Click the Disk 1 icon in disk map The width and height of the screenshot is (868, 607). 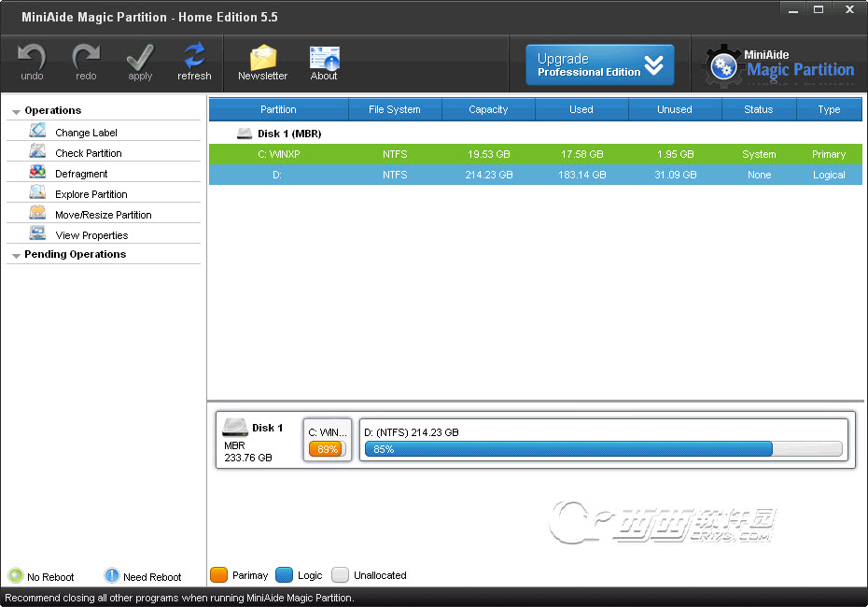click(x=234, y=427)
